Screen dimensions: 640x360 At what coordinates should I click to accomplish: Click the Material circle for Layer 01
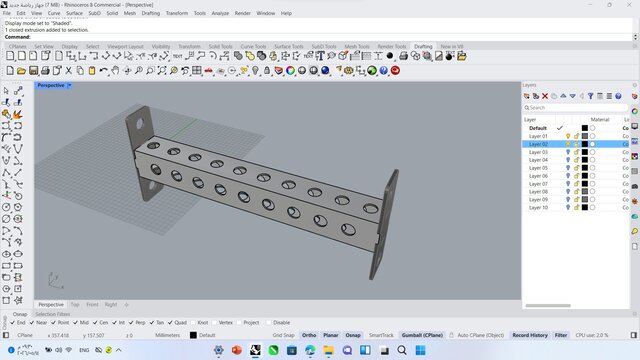tap(592, 136)
